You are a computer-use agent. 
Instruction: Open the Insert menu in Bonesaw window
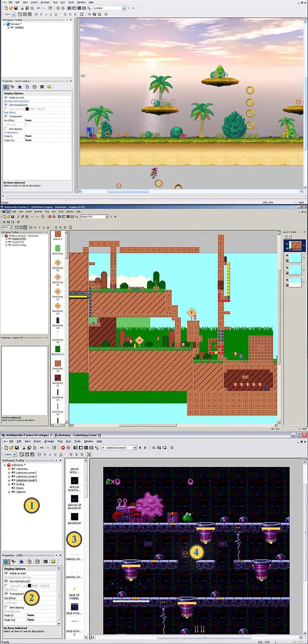coord(29,211)
